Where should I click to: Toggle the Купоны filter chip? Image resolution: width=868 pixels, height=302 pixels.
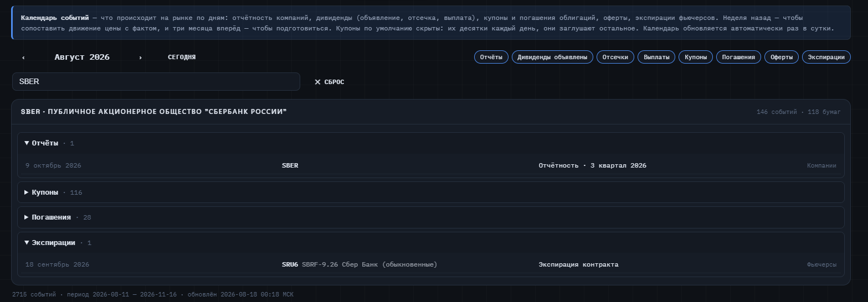[x=696, y=57]
